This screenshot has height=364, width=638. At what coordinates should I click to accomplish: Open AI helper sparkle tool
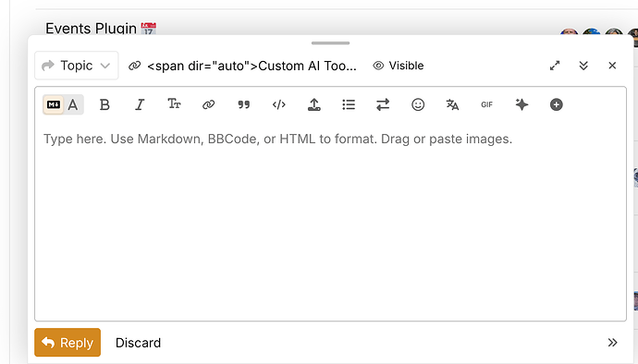(521, 104)
